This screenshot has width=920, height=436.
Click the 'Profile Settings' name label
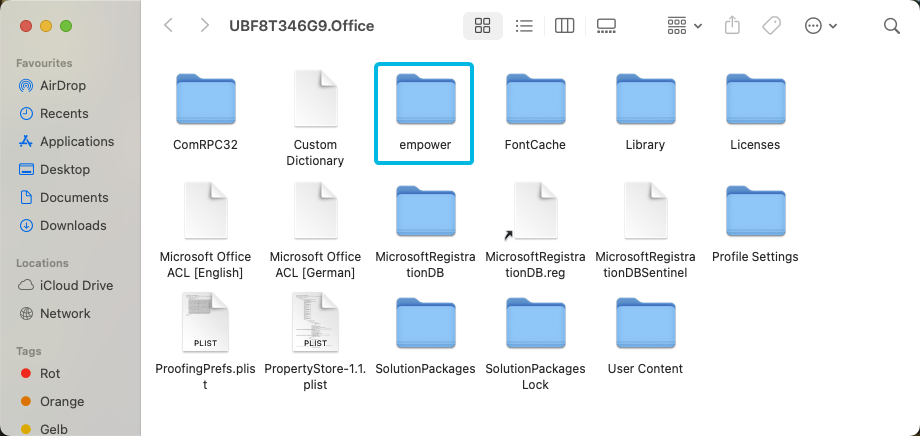(755, 257)
